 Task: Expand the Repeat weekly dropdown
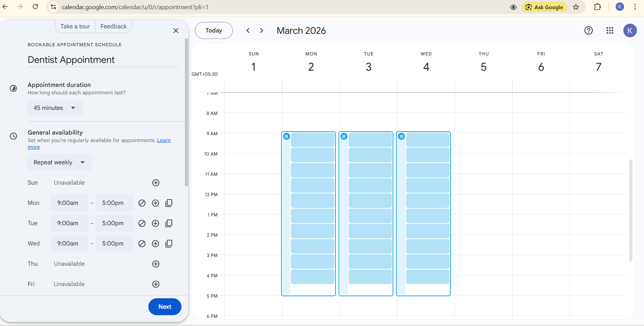[59, 162]
